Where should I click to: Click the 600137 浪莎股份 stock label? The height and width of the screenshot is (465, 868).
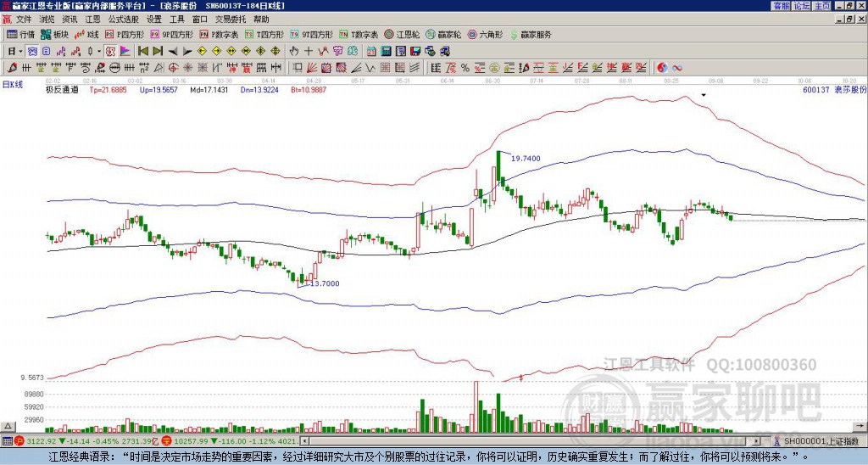834,89
